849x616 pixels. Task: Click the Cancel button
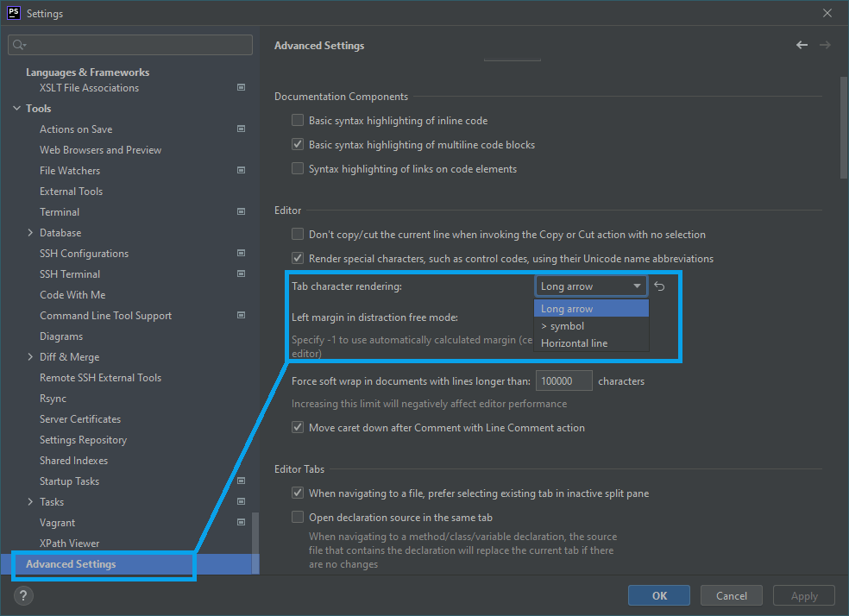tap(731, 595)
